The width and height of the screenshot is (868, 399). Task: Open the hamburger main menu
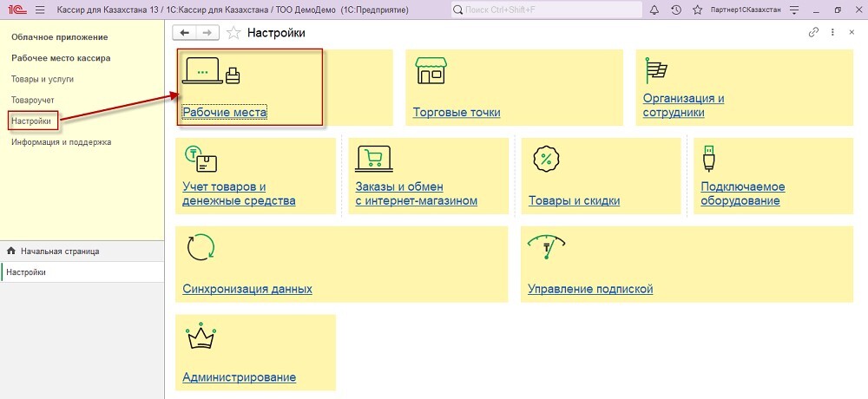click(x=40, y=10)
